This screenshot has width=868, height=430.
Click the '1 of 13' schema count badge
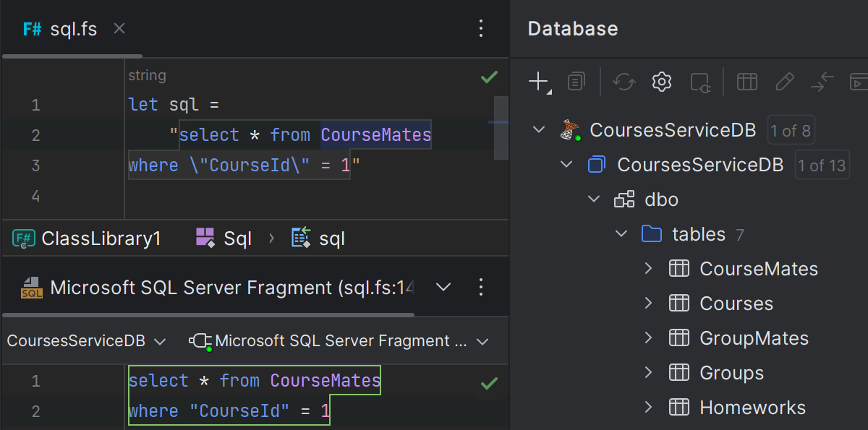[x=821, y=165]
